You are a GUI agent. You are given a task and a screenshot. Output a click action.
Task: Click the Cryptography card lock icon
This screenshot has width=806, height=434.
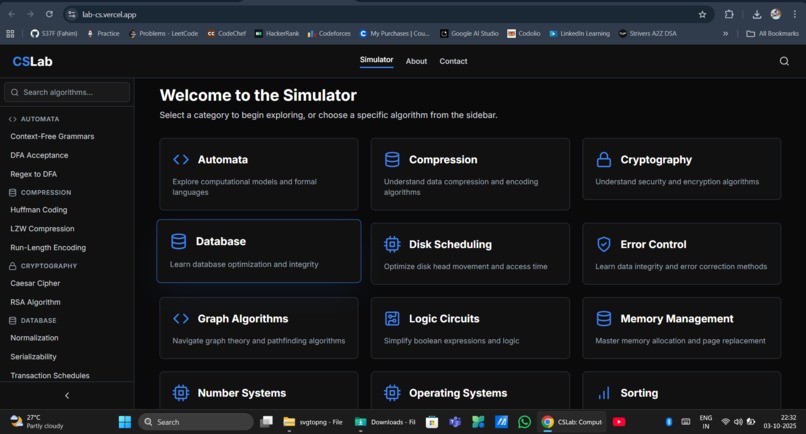point(603,160)
